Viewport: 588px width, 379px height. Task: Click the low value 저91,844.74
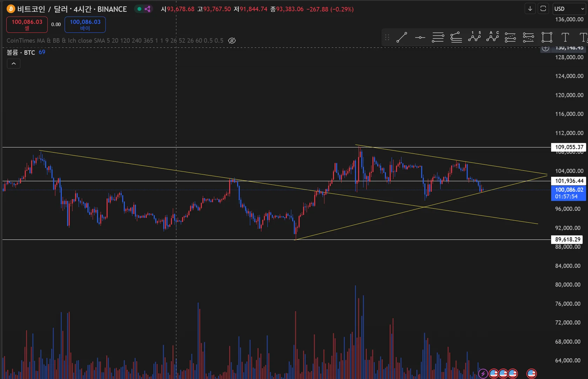[250, 9]
